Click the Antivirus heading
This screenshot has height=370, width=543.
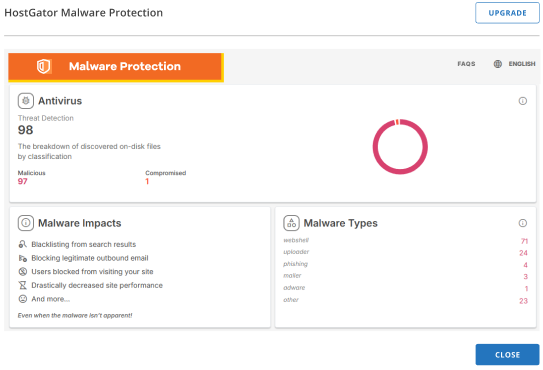60,101
